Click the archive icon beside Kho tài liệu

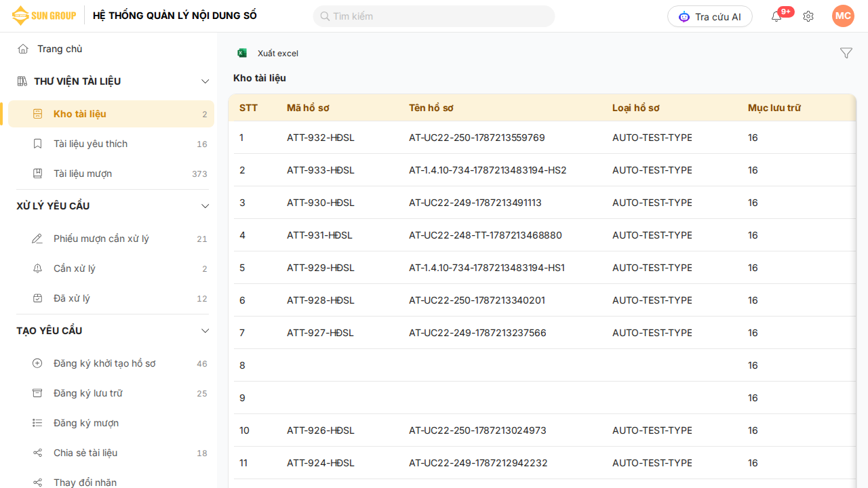tap(38, 114)
